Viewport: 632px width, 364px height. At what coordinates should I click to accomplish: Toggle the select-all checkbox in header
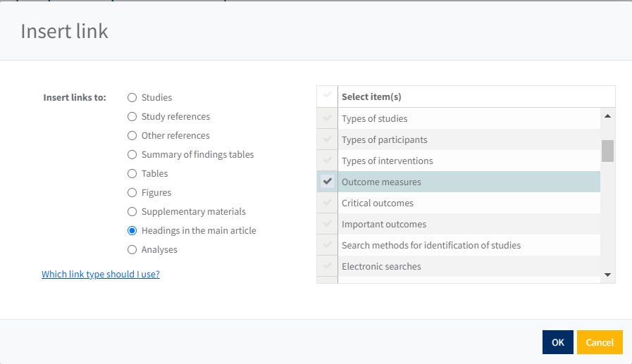pos(327,96)
